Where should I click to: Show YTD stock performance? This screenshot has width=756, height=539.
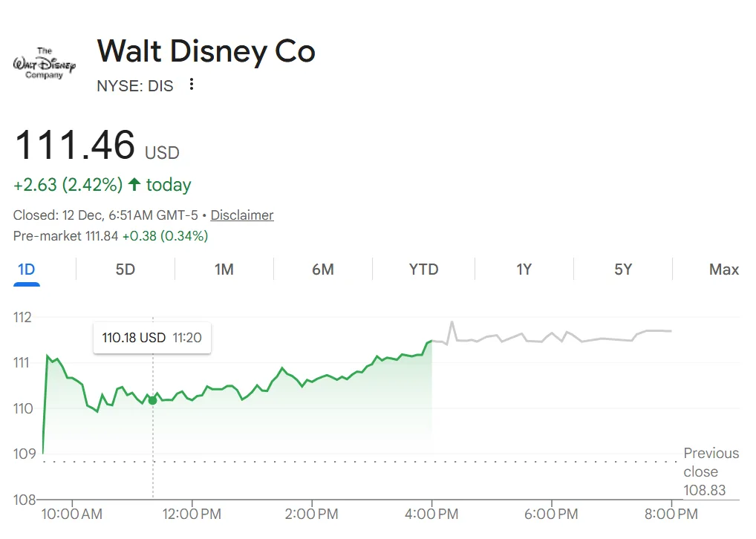pos(423,269)
